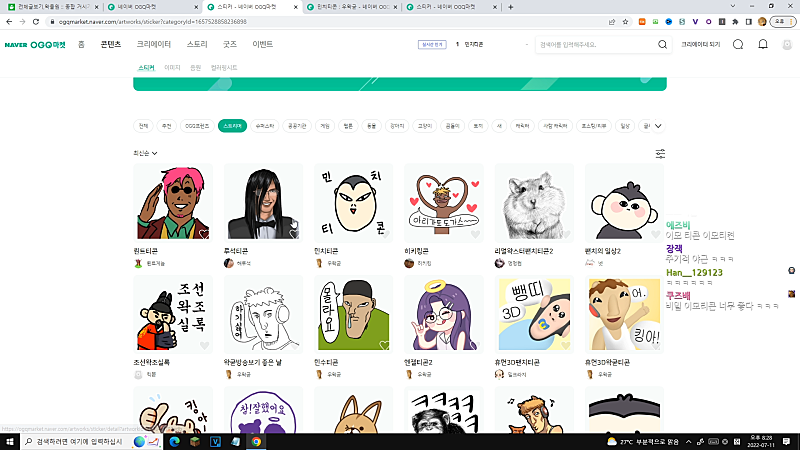Open the 최신순 sort dropdown
This screenshot has width=800, height=450.
145,153
